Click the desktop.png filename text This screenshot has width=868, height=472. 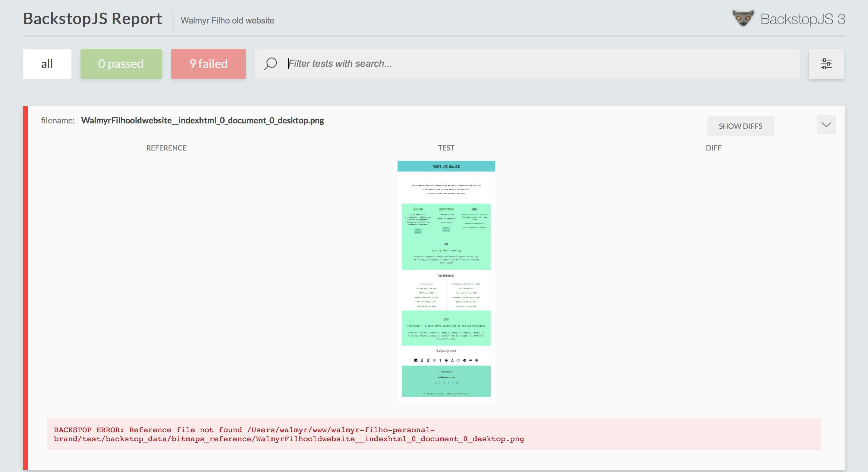tap(202, 120)
